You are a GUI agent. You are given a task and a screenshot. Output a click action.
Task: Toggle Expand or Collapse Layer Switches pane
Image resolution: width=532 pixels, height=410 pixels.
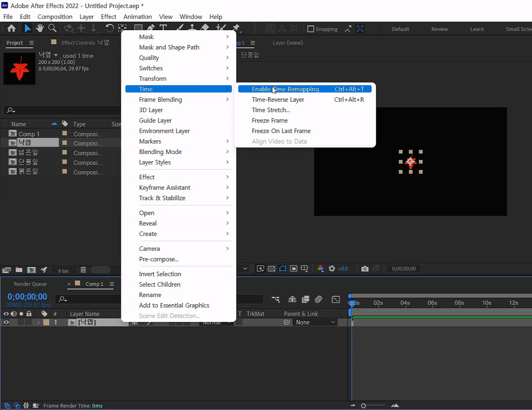7,406
